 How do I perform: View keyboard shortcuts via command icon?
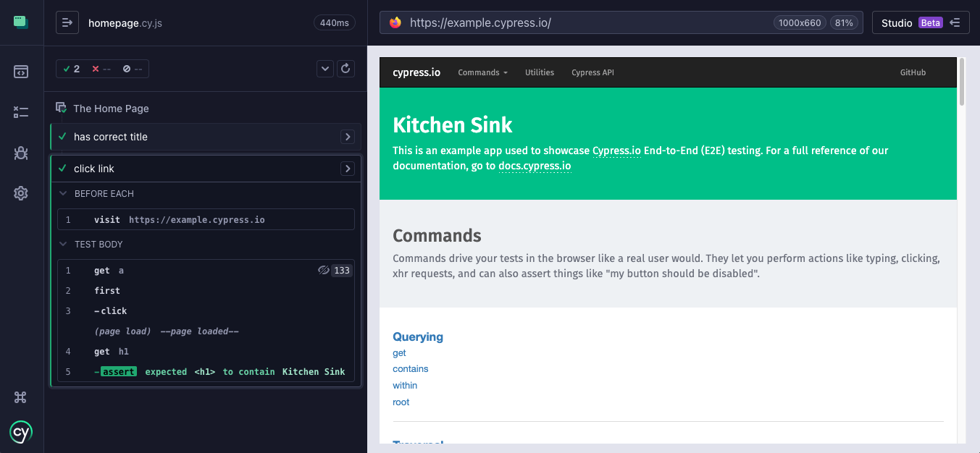point(20,397)
